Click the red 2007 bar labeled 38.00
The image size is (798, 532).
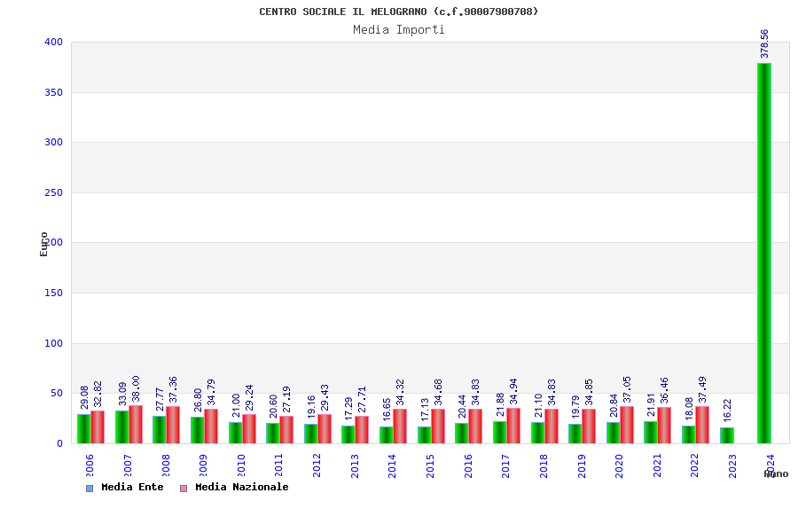point(136,425)
